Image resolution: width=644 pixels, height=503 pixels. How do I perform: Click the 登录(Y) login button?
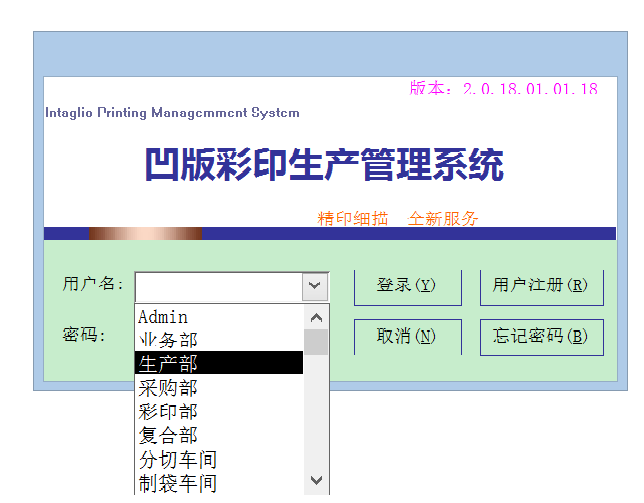coord(407,287)
